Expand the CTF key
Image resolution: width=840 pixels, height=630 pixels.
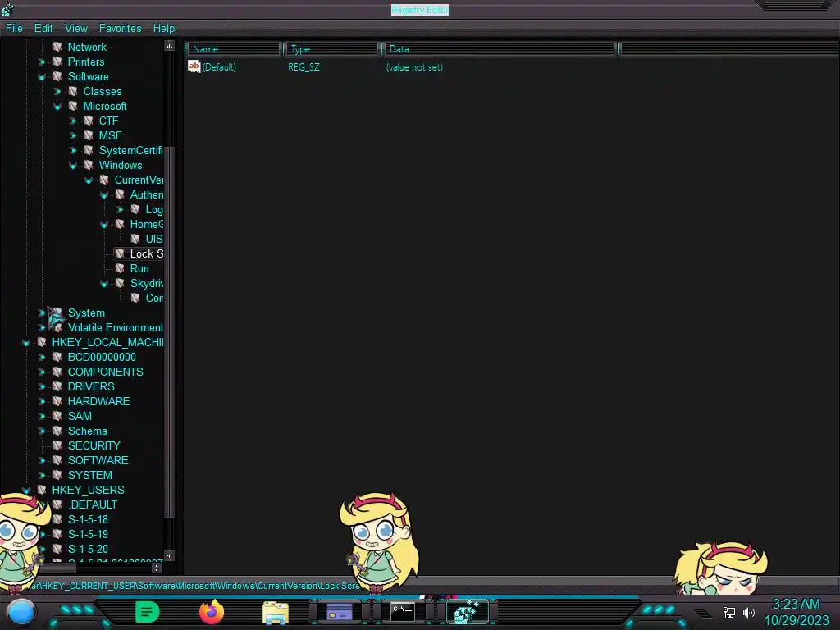coord(73,121)
